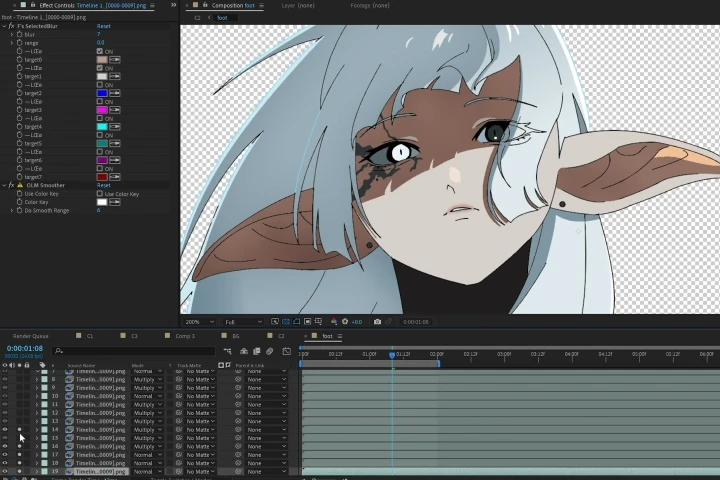Uncheck the ON checkbox above target1
The height and width of the screenshot is (480, 720).
click(100, 68)
